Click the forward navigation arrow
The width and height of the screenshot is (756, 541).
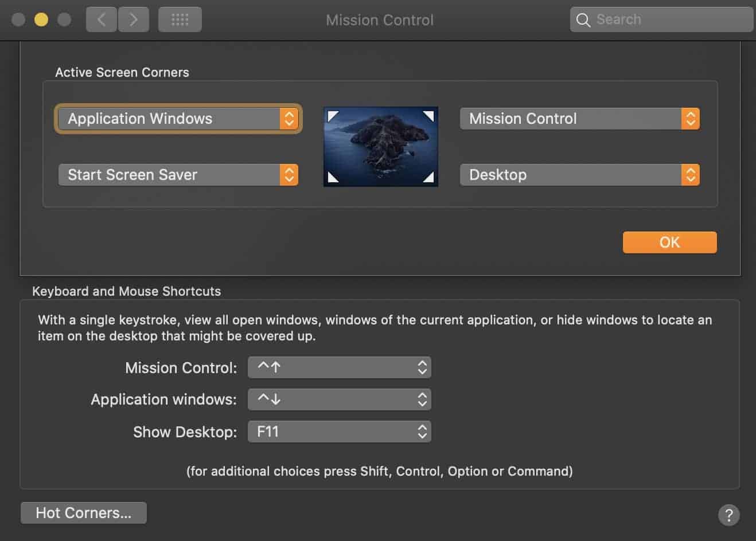[x=134, y=20]
